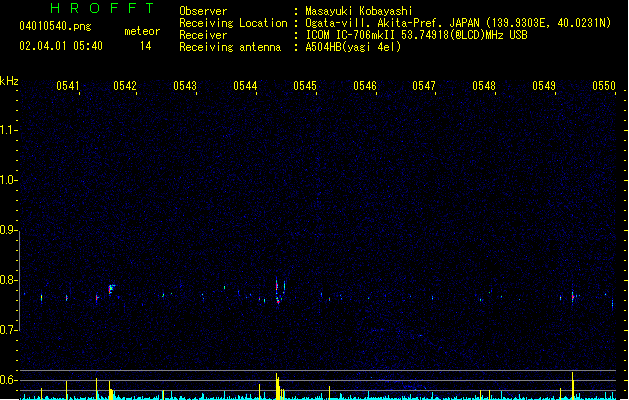Click the meteor echo near 0549
Screen dimensions: 629x400
[x=573, y=297]
